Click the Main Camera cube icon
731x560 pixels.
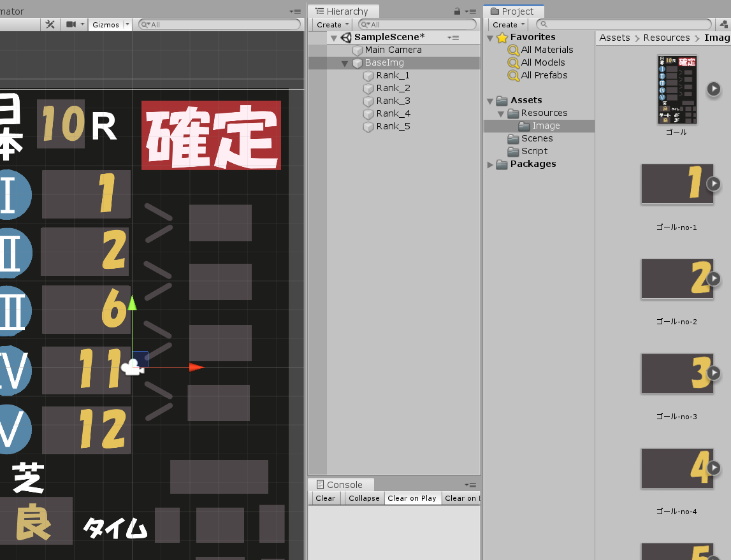pyautogui.click(x=358, y=50)
